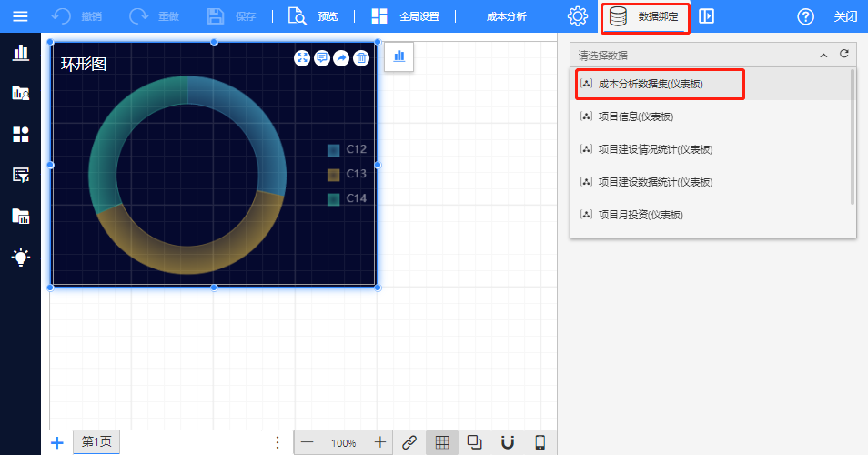Click the zoom in plus button
Screen dimensions: 868x455
click(380, 442)
